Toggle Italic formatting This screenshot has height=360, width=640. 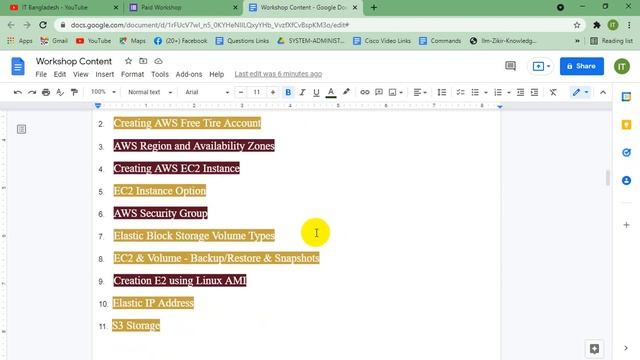click(302, 92)
